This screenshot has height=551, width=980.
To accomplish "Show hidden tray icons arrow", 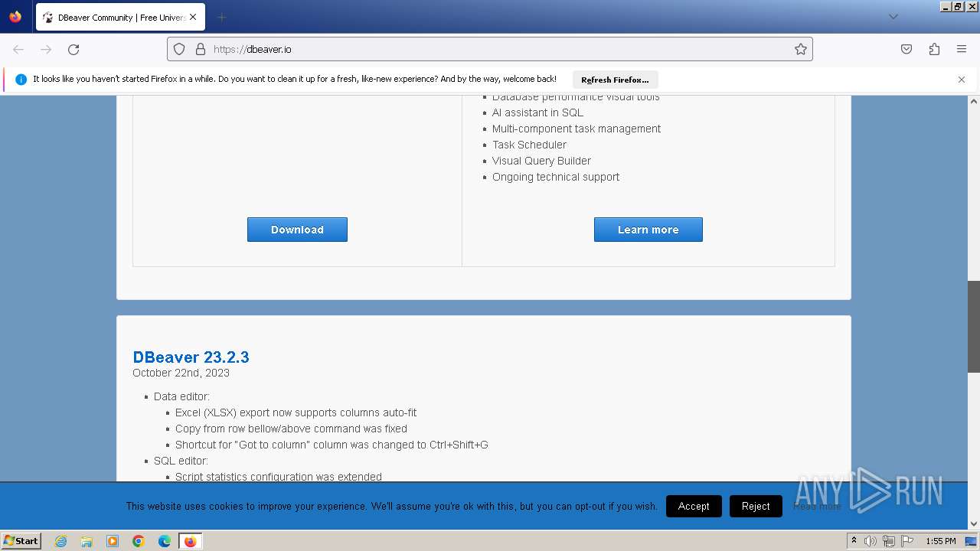I will 854,541.
